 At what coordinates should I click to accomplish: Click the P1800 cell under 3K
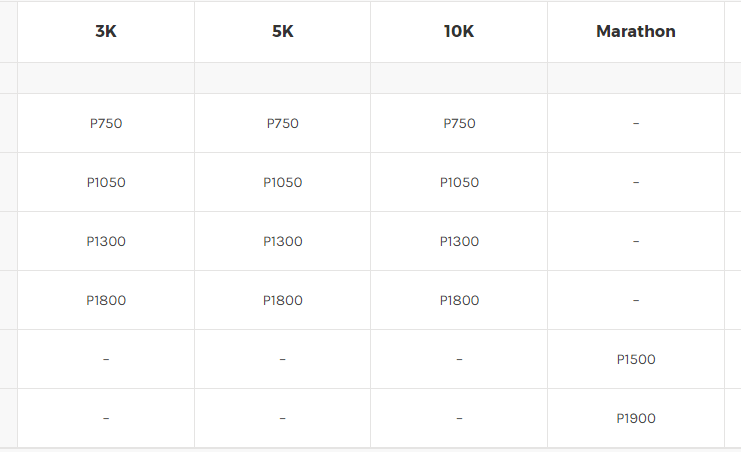pos(106,300)
